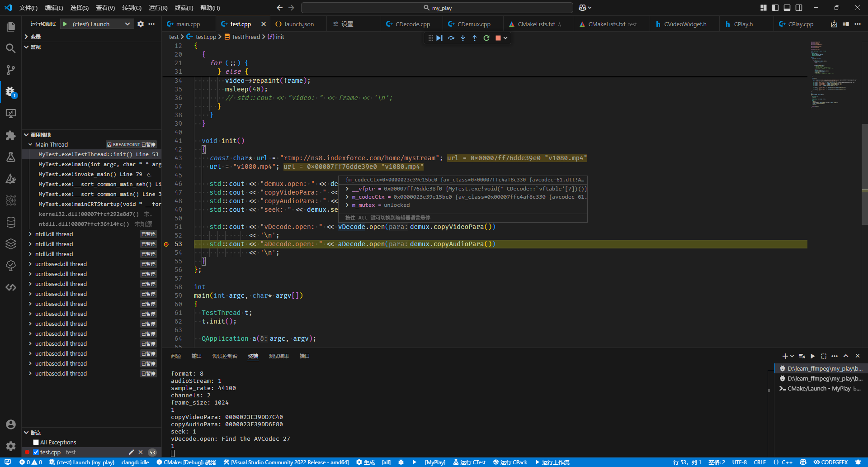This screenshot has width=868, height=467.
Task: Step over in the debug toolbar
Action: (451, 38)
